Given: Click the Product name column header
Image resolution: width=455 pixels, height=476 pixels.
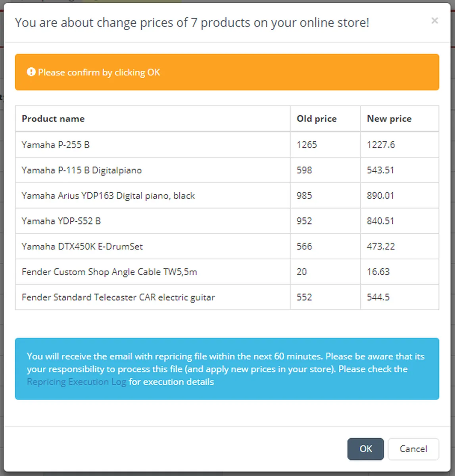Looking at the screenshot, I should coord(53,119).
